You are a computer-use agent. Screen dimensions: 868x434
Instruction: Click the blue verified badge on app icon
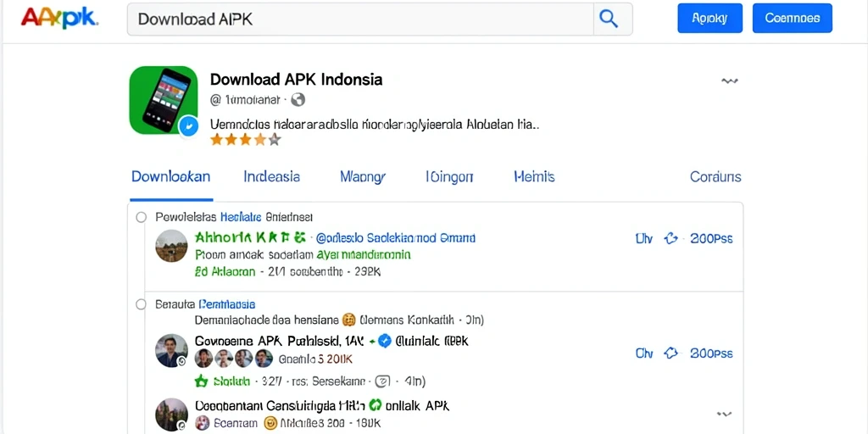189,127
